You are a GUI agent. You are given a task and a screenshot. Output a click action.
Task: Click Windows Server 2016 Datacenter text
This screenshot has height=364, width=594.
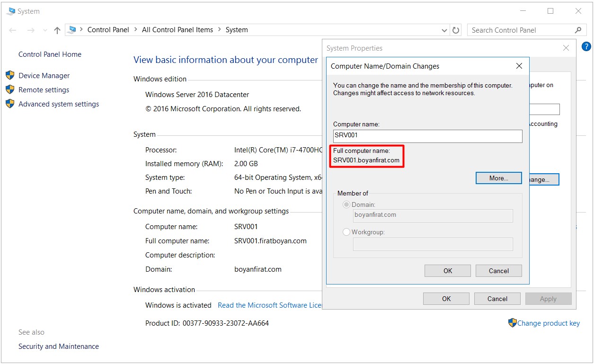[x=197, y=95]
